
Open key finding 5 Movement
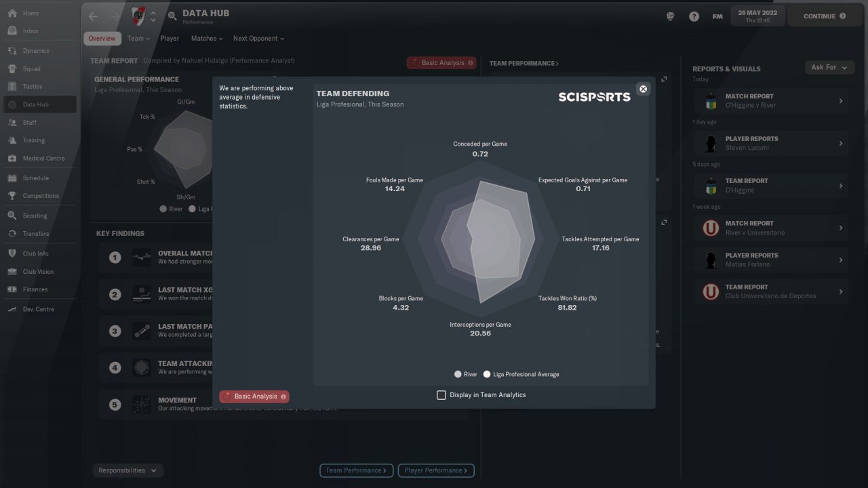(283, 405)
